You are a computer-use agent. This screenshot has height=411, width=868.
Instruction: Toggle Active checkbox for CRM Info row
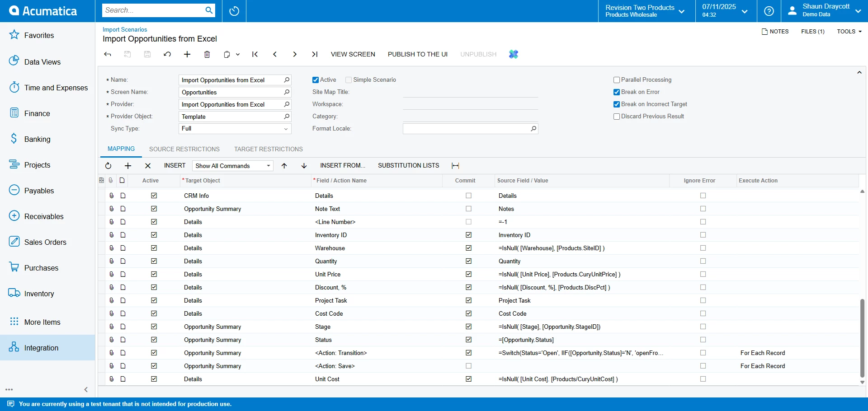point(154,196)
